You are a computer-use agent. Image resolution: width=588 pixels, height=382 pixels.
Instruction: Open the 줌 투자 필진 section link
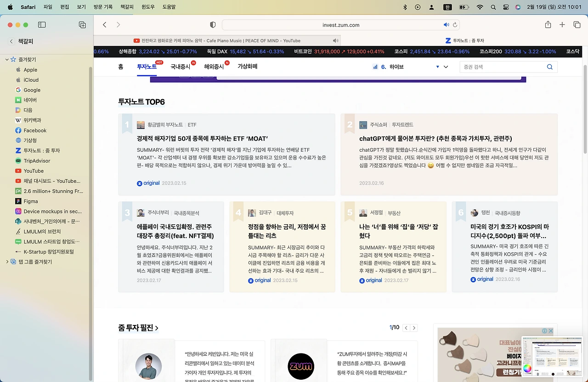pos(138,328)
